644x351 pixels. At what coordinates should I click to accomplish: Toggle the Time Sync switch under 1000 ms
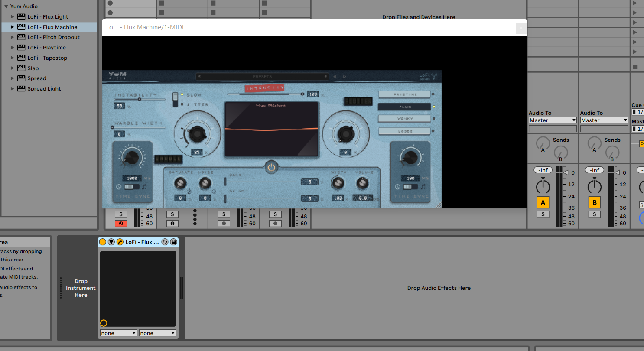point(131,187)
